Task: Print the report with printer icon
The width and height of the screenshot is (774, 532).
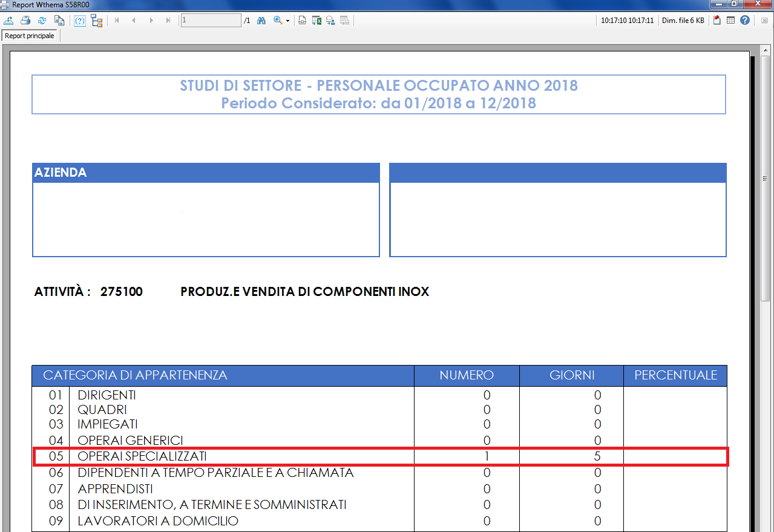Action: pyautogui.click(x=25, y=21)
